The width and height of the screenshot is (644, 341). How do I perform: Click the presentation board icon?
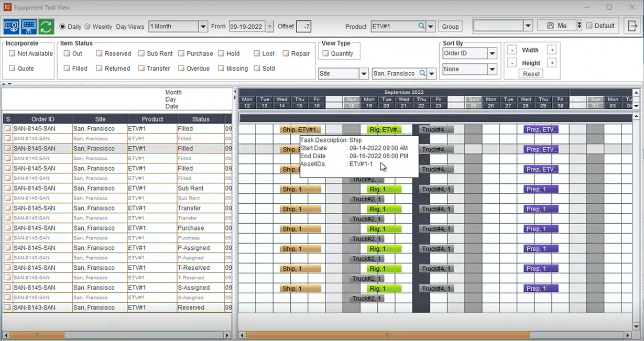coord(29,26)
